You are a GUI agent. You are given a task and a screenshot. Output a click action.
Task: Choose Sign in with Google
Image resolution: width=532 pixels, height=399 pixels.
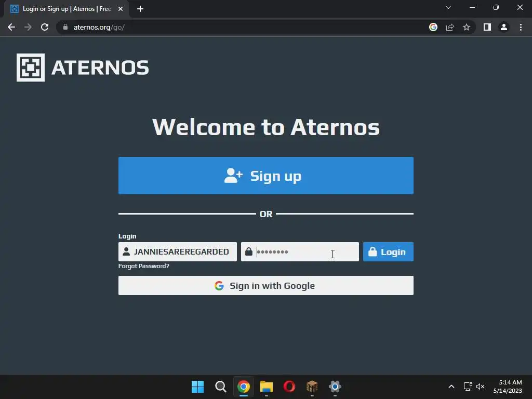pos(265,285)
